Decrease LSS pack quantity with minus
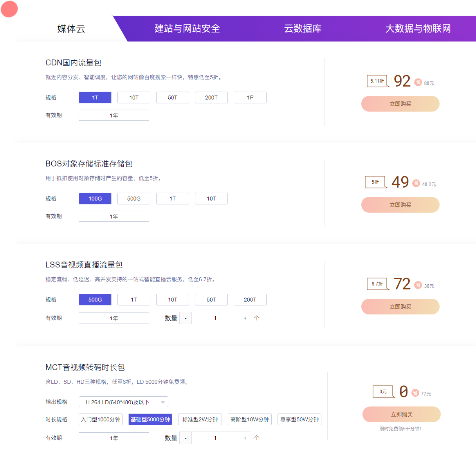Image resolution: width=476 pixels, height=466 pixels. [186, 318]
